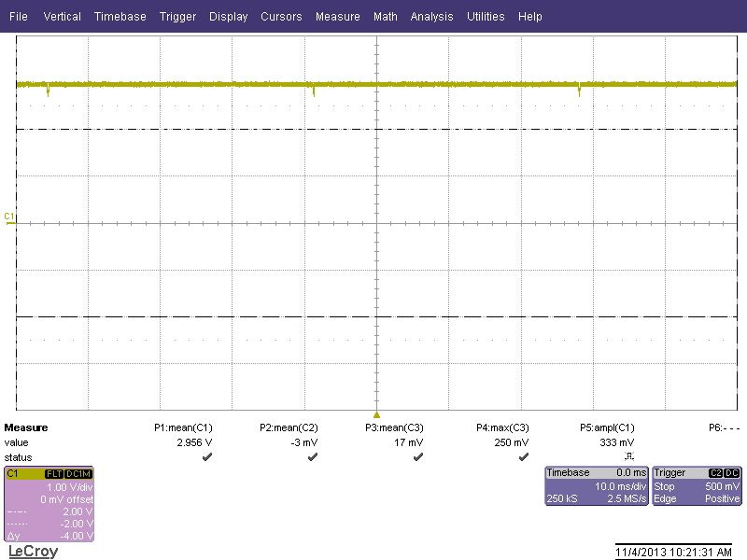
Task: Click the 2.5 MS/s sample rate value
Action: coord(627,498)
